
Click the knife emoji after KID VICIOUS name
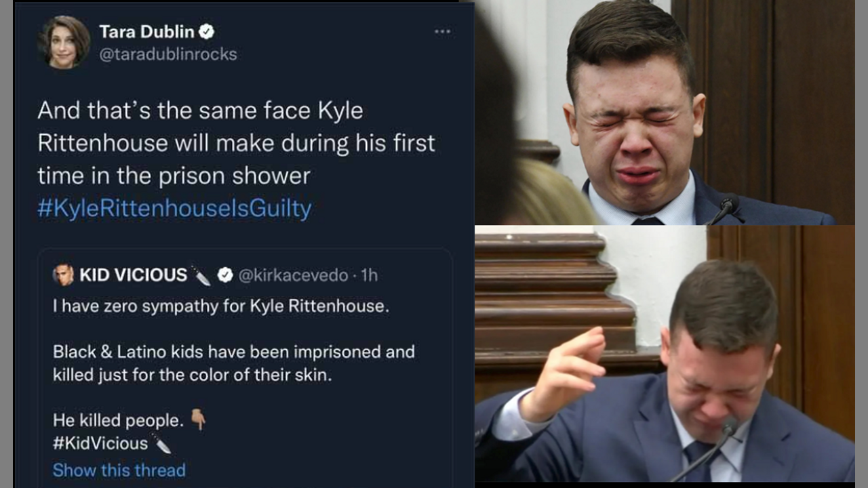coord(201,274)
